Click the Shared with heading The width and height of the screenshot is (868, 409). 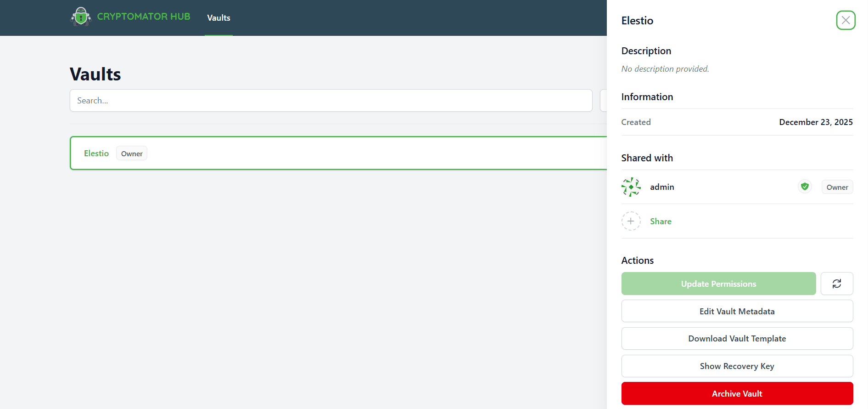(x=647, y=158)
